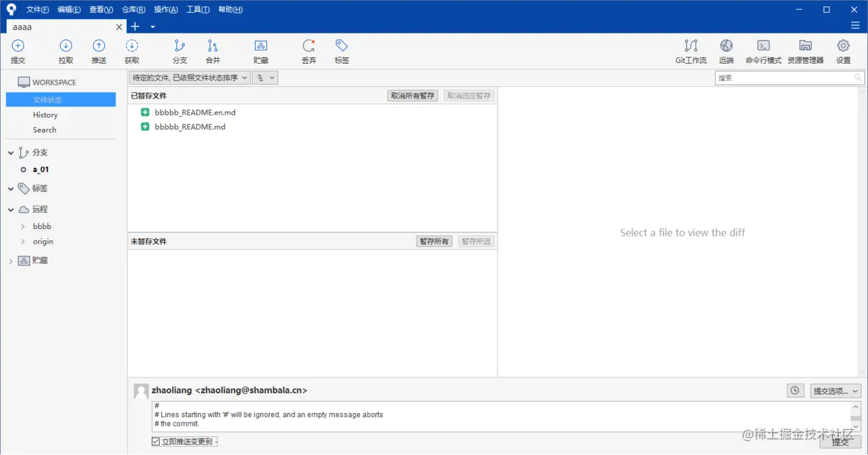This screenshot has width=868, height=455.
Task: Click 取消所有暂存 (Unstage All) button
Action: pyautogui.click(x=413, y=96)
